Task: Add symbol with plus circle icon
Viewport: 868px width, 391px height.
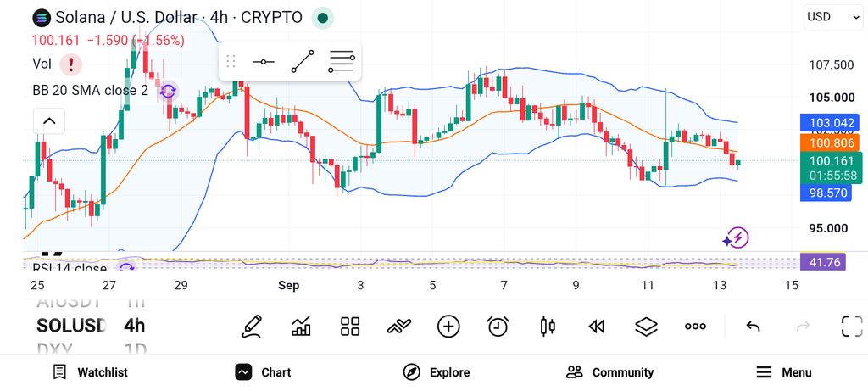Action: click(x=448, y=327)
